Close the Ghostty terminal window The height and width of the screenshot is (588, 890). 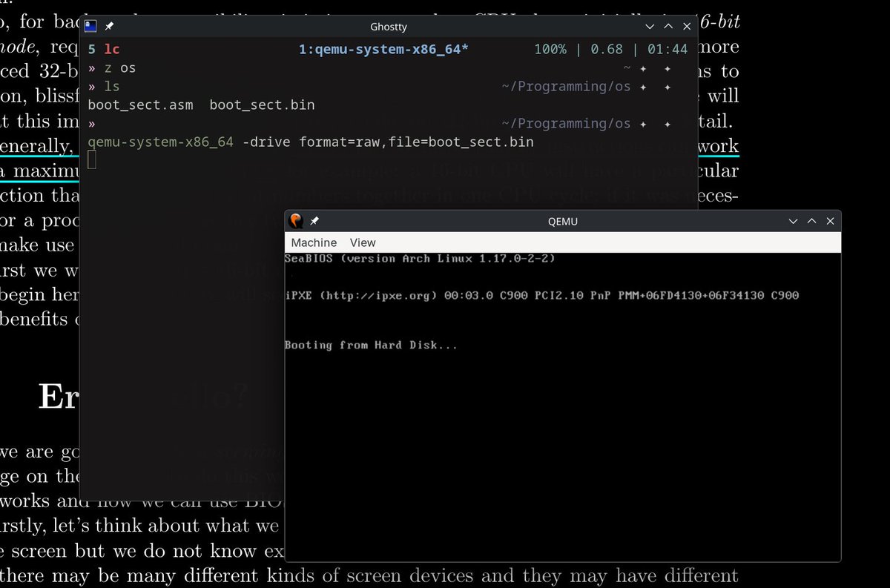click(687, 26)
